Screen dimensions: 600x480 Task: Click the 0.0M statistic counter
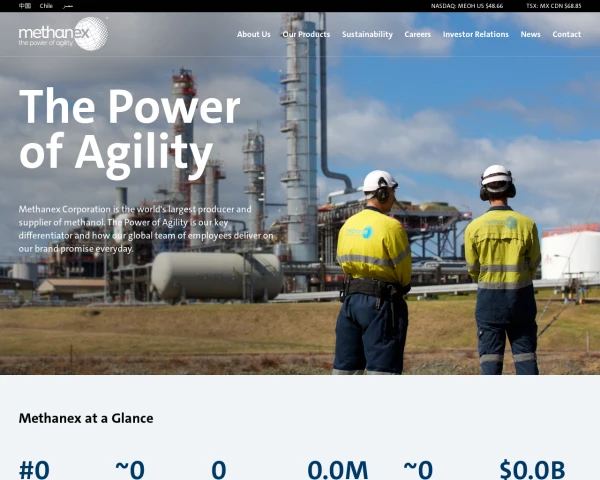[338, 469]
